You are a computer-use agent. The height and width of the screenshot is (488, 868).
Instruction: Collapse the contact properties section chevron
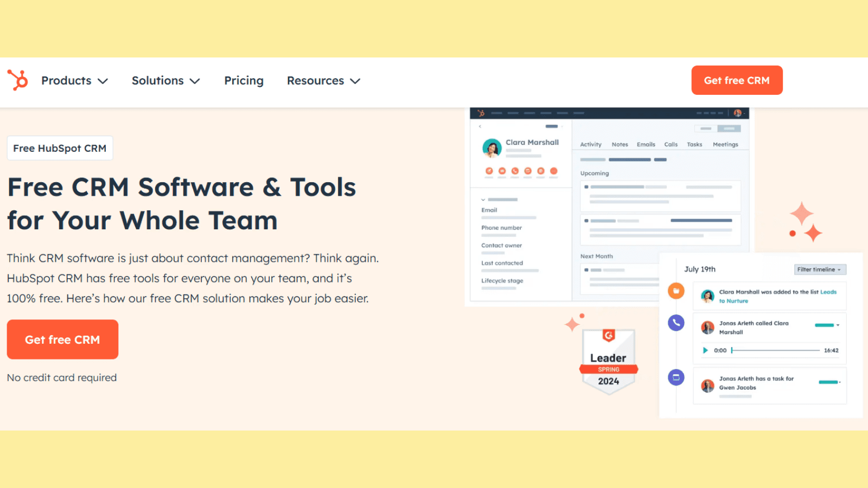pyautogui.click(x=483, y=200)
